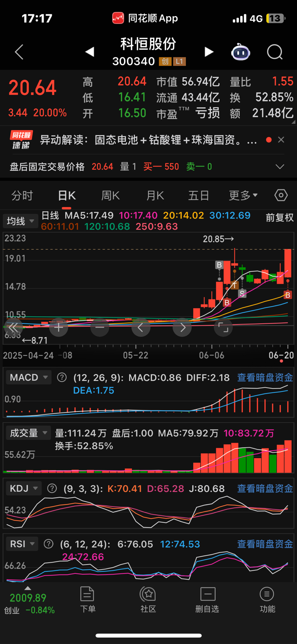This screenshot has width=297, height=644.
Task: Open the search magnifier
Action: point(275,52)
